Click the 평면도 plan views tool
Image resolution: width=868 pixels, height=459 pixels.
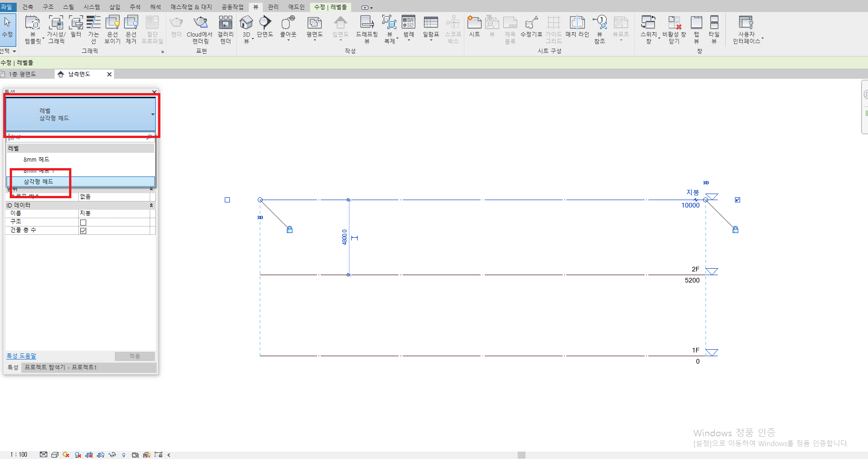coord(315,28)
